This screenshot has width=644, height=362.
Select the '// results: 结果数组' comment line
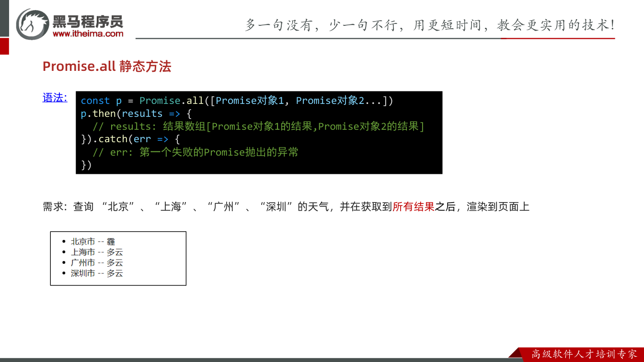259,126
